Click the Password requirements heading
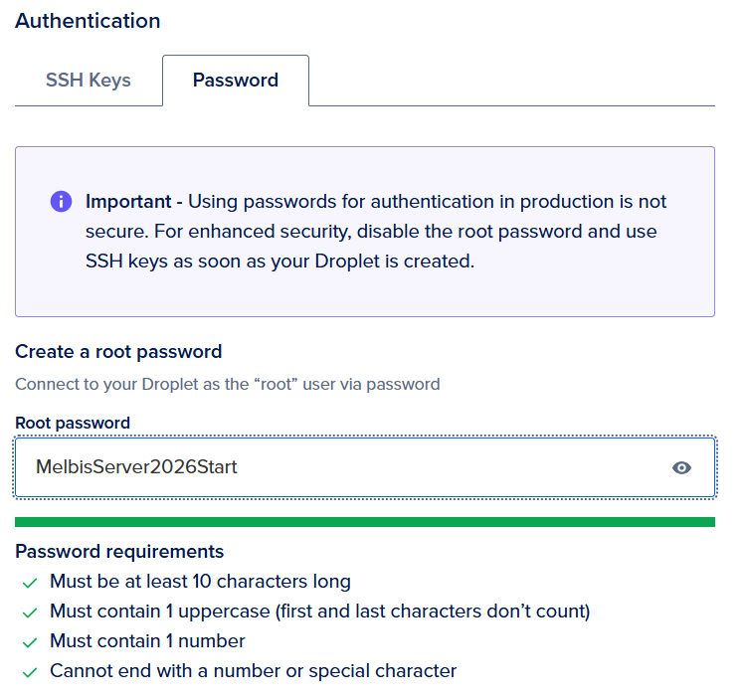This screenshot has width=745, height=700. click(119, 552)
